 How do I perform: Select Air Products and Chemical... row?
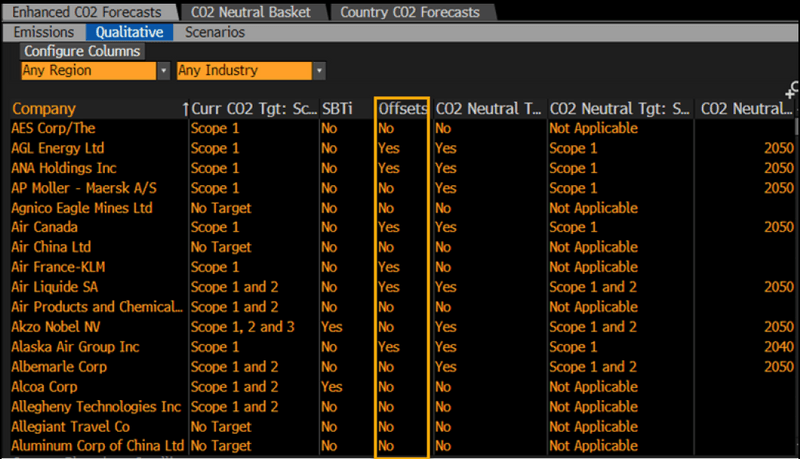coord(402,307)
